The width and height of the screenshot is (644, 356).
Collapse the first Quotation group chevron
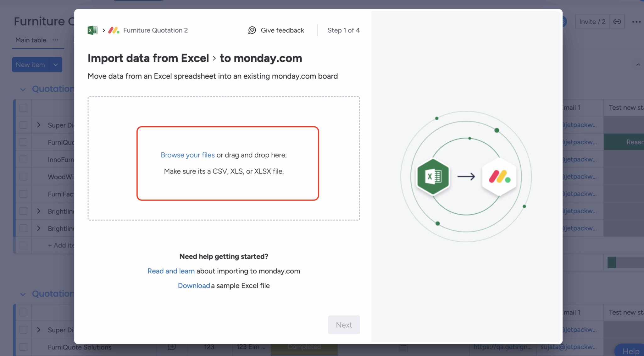pyautogui.click(x=23, y=90)
